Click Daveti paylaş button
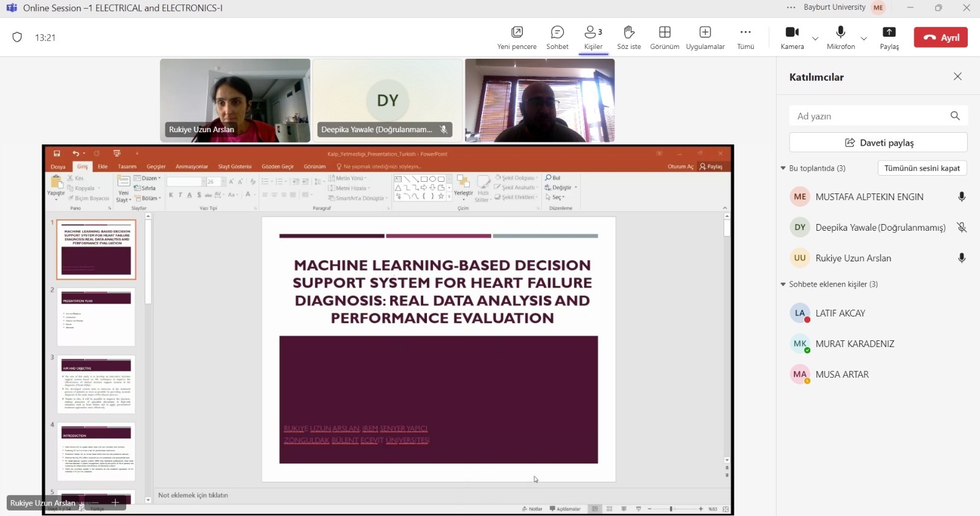980x516 pixels. pos(878,143)
